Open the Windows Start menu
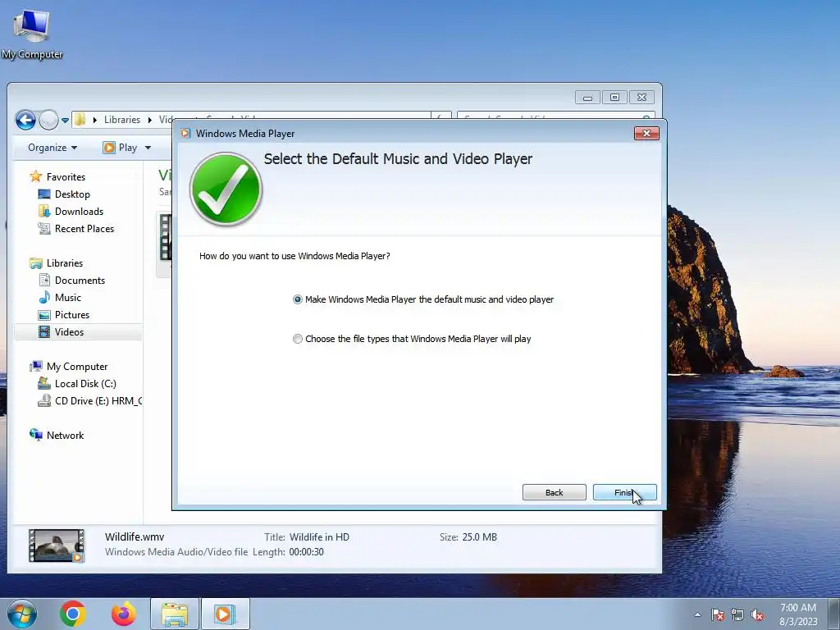Screen dimensions: 840x630 click(x=22, y=614)
